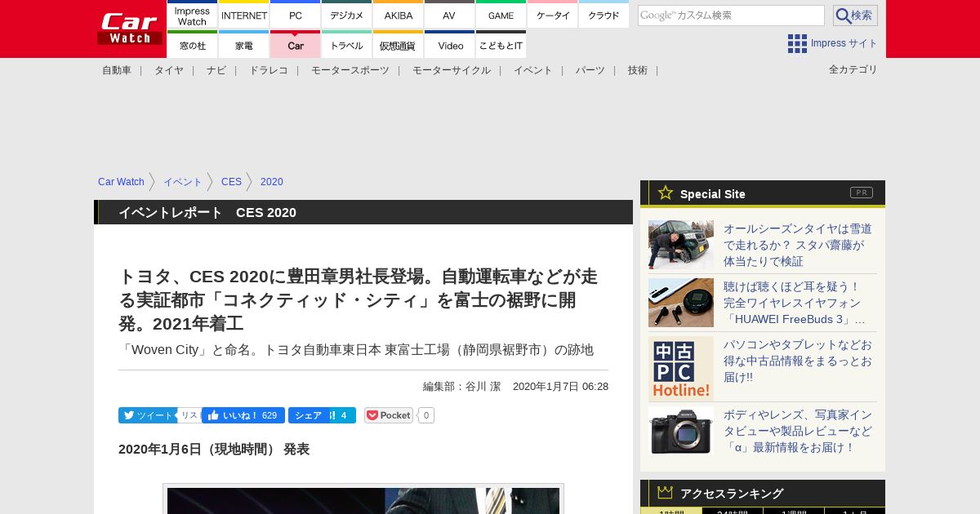980x514 pixels.
Task: Open the α 最新情報 camera link
Action: click(x=798, y=431)
